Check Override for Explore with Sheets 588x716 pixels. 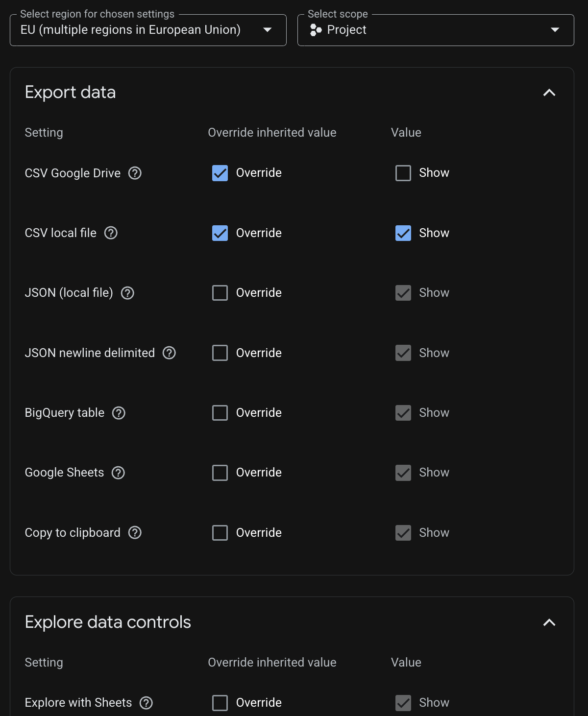coord(220,703)
